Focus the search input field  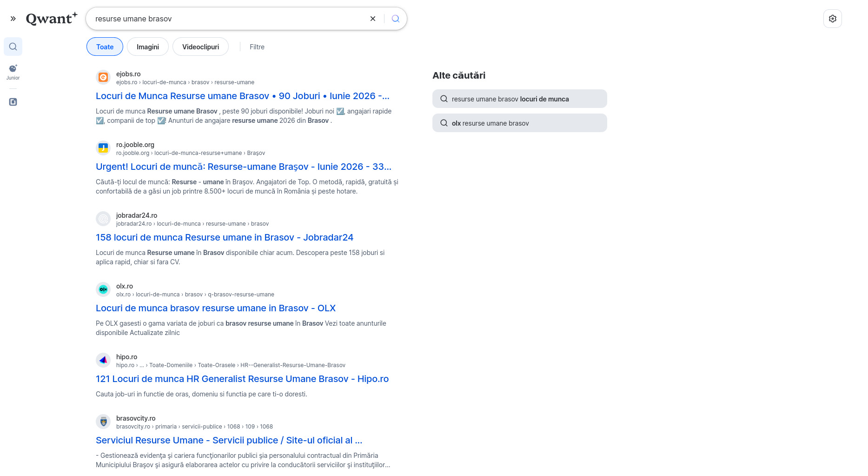(x=228, y=19)
